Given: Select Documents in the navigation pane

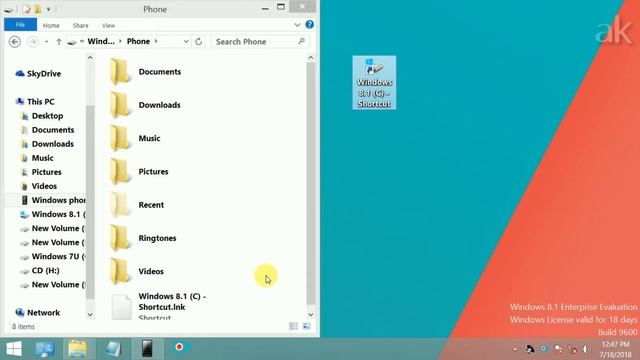Looking at the screenshot, I should click(x=48, y=130).
